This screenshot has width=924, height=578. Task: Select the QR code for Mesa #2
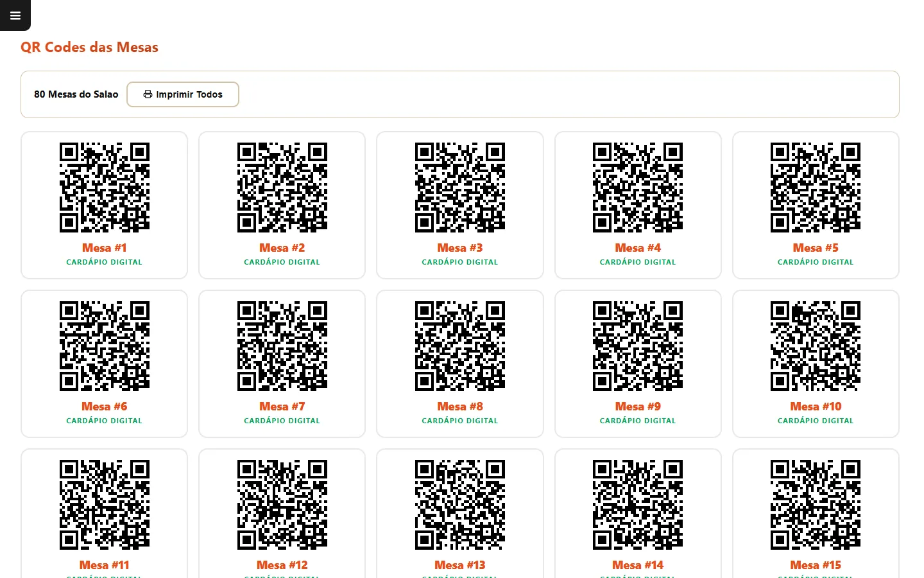click(282, 188)
